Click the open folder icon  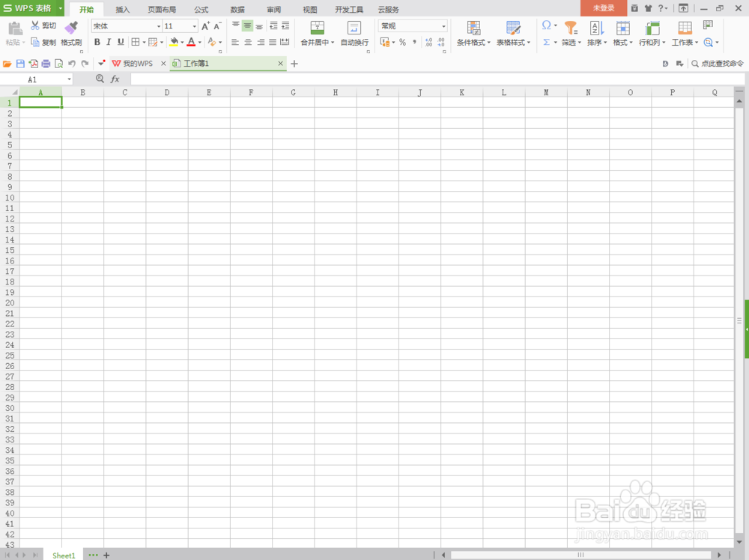click(x=7, y=64)
